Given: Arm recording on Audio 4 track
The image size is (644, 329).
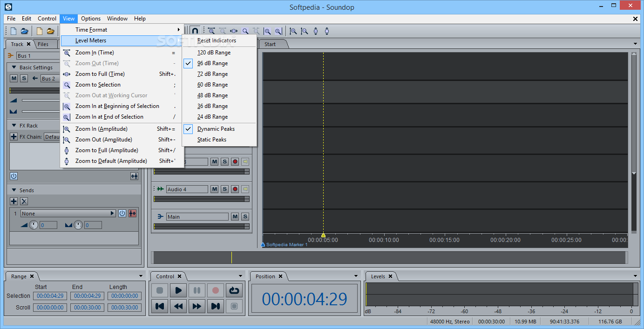Looking at the screenshot, I should (235, 189).
